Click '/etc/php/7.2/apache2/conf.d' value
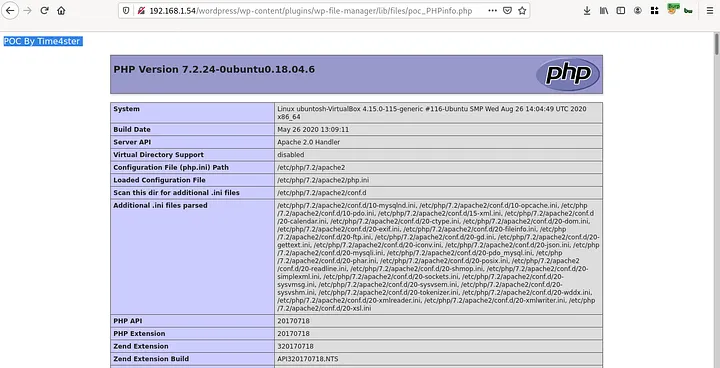Screen dimensions: 720x368 pyautogui.click(x=321, y=192)
